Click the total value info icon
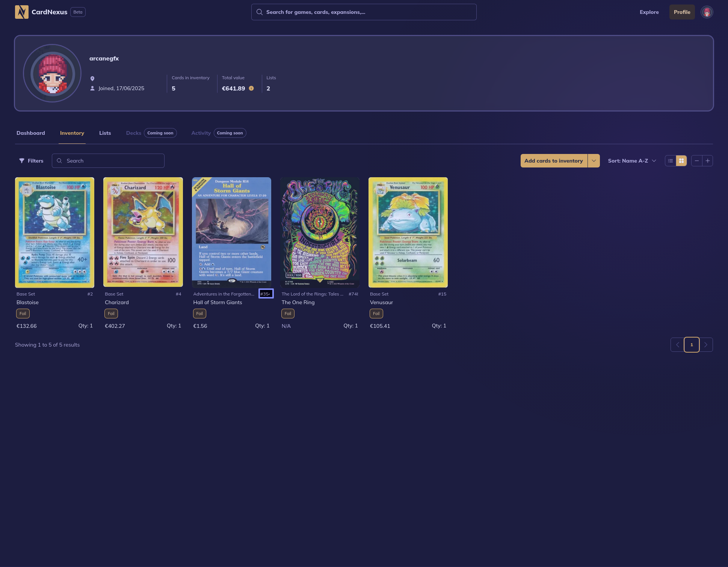This screenshot has height=567, width=728. (251, 89)
